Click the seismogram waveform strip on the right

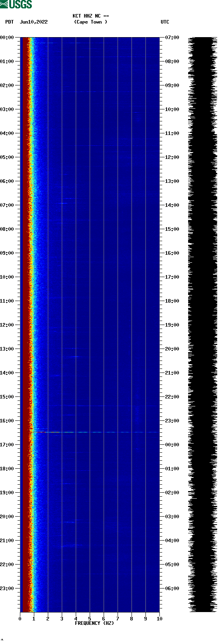click(202, 325)
